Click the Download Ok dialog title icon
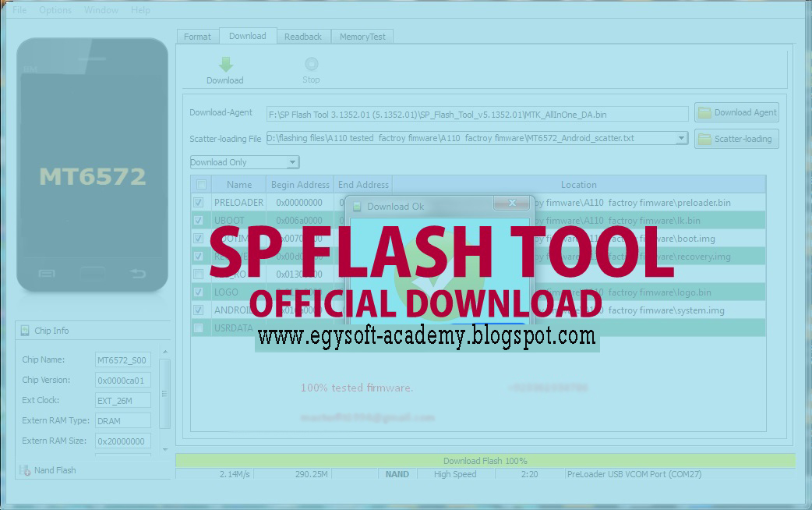 (357, 207)
